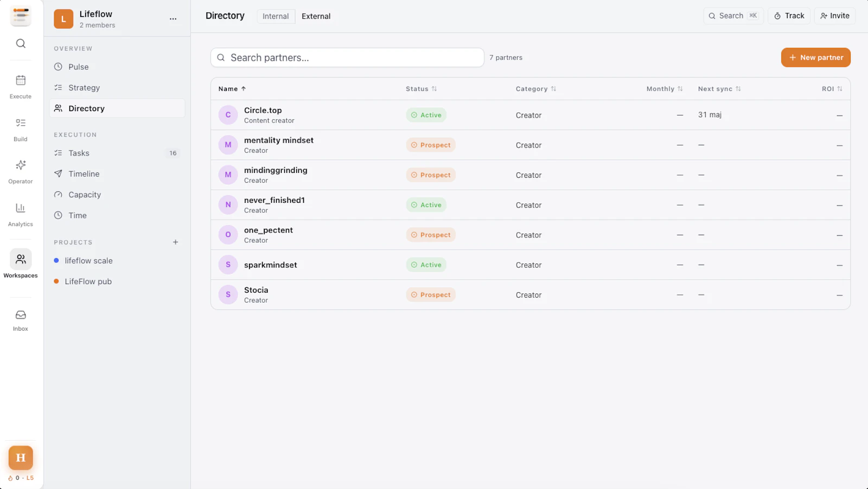The image size is (868, 489).
Task: Click the mindinggrinding M avatar
Action: coord(228,175)
